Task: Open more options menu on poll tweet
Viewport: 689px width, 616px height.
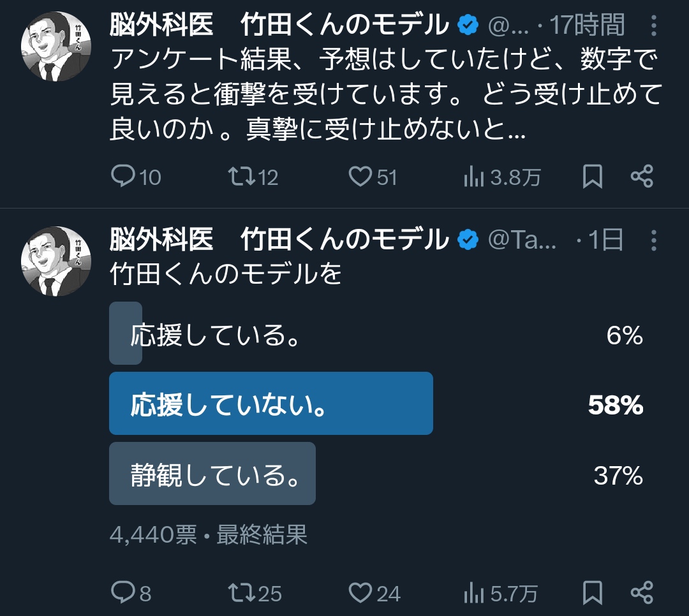Action: 654,240
